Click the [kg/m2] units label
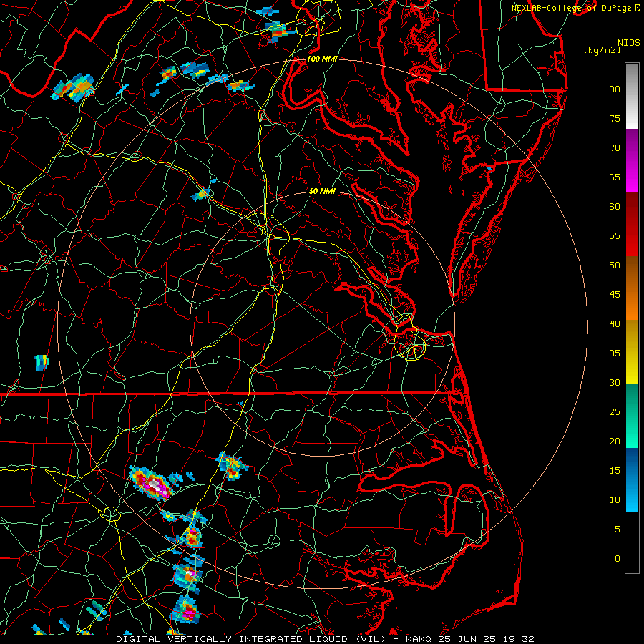644x644 pixels. [x=602, y=50]
